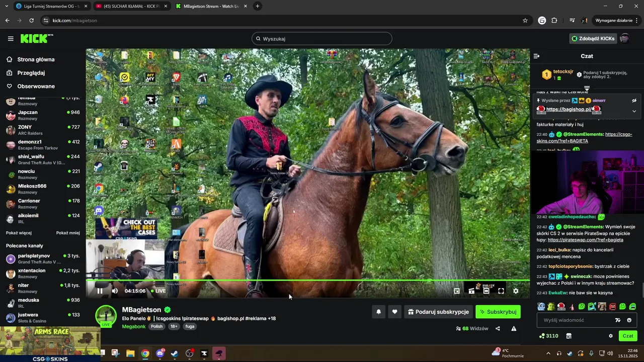
Task: Open meduska recommended channel
Action: 43,303
